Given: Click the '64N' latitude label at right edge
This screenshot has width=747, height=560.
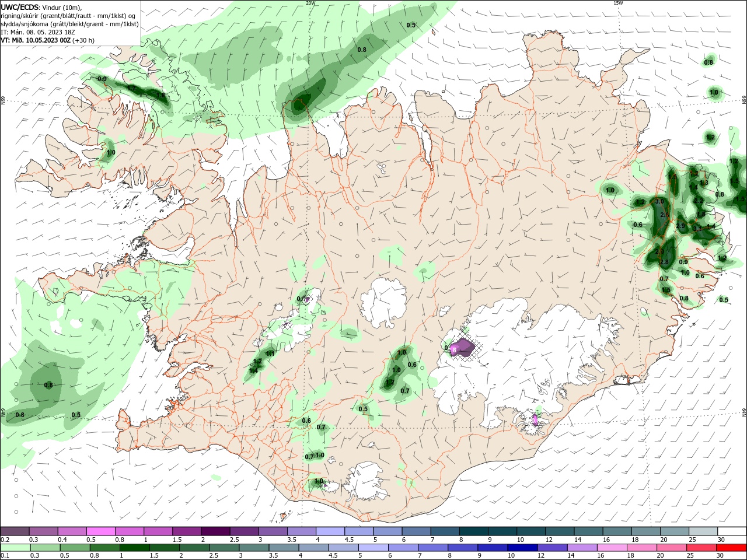Looking at the screenshot, I should click(744, 413).
